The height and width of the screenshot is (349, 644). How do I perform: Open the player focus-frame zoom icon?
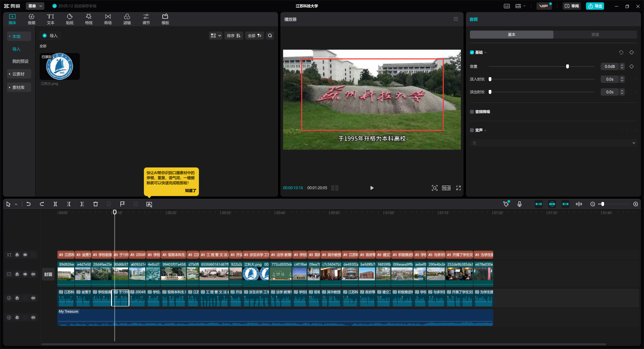click(x=435, y=188)
